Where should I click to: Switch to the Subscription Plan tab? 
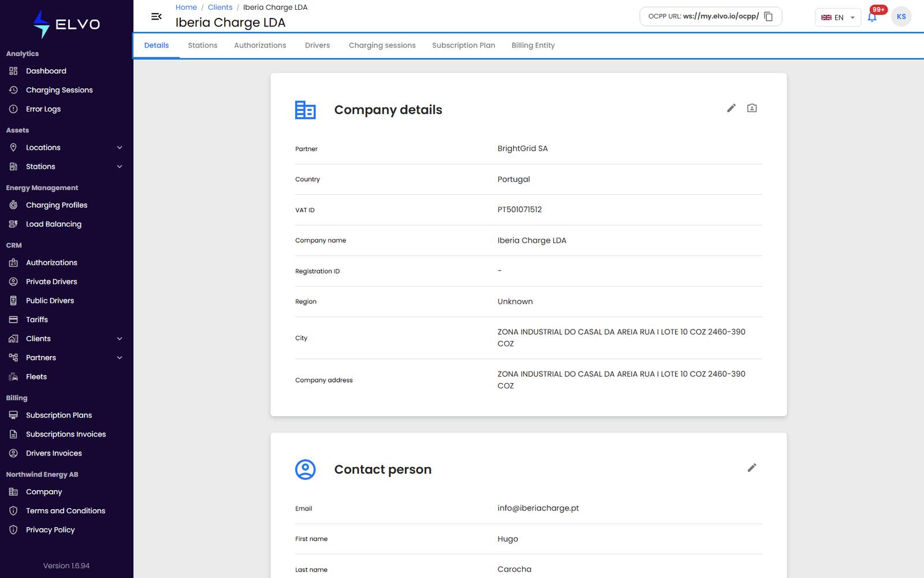464,46
